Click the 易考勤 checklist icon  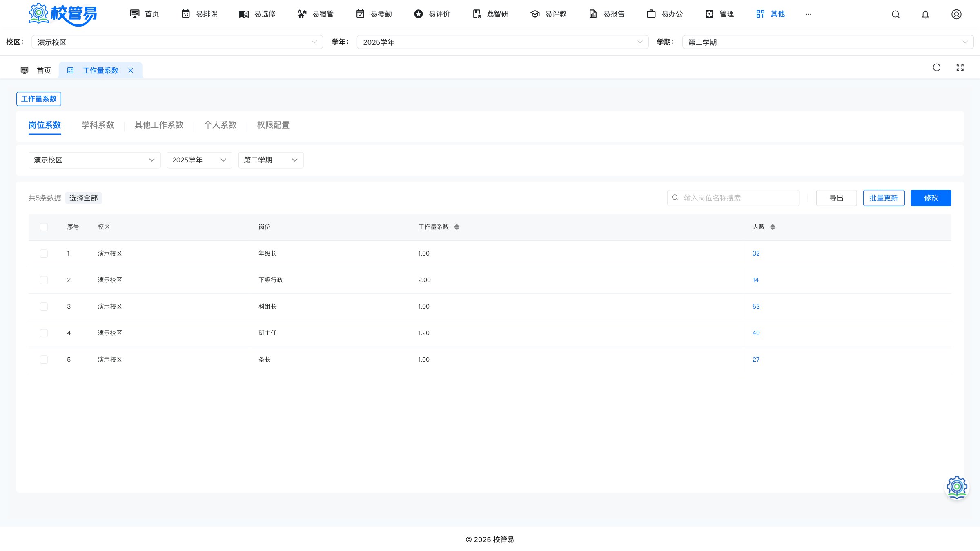tap(360, 14)
